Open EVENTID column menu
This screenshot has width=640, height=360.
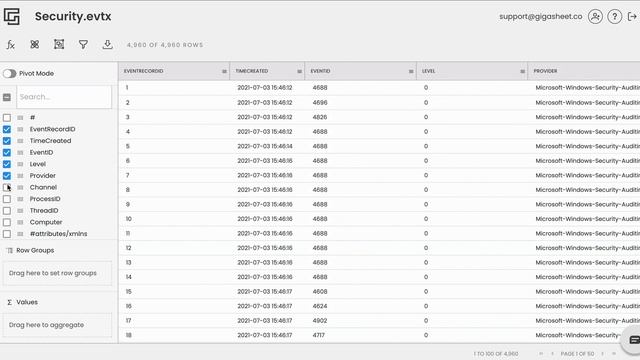click(x=411, y=71)
